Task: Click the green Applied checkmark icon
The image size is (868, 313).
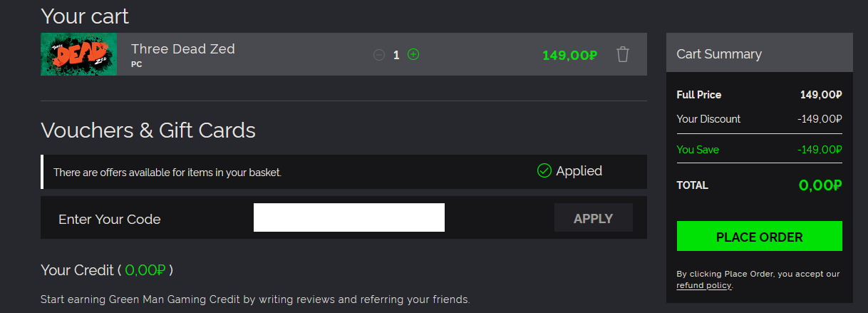Action: (544, 171)
